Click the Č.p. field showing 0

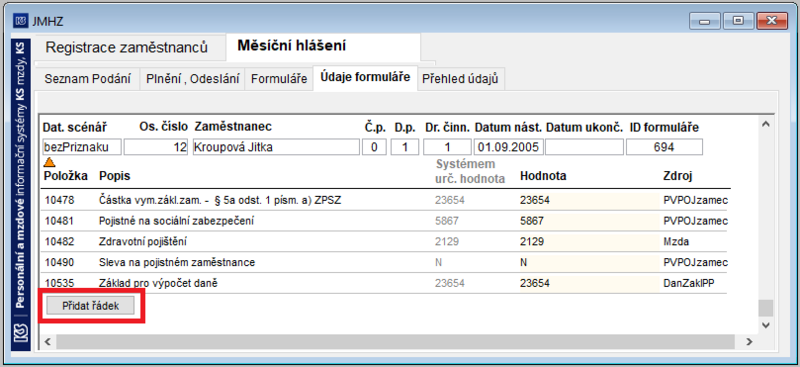coord(374,147)
